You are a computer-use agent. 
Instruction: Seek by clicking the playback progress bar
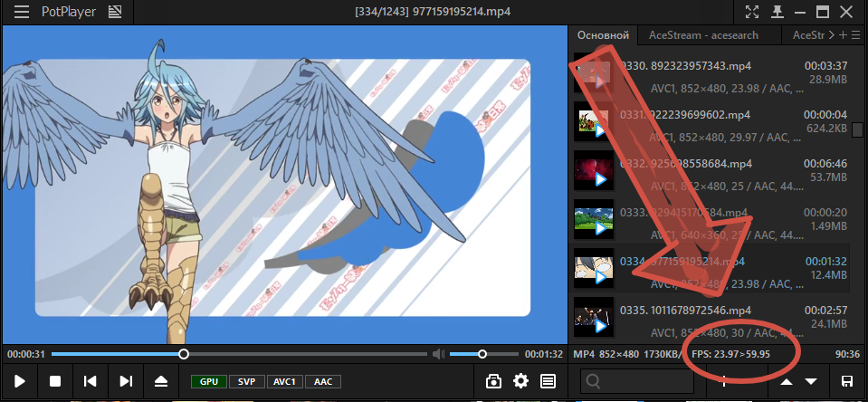[x=239, y=354]
